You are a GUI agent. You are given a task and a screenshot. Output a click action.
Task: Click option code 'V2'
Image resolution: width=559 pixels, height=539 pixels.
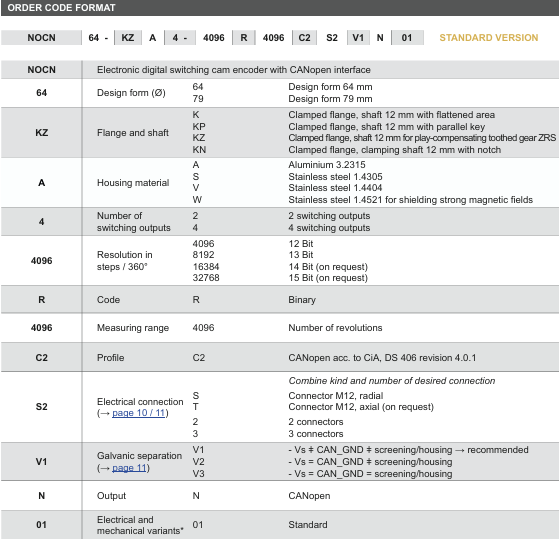click(198, 462)
